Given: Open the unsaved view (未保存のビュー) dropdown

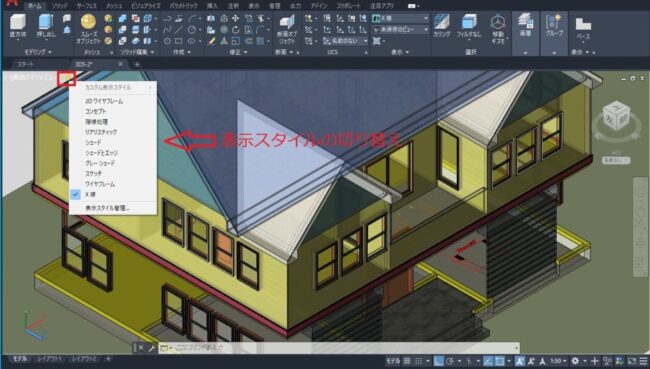Looking at the screenshot, I should [400, 30].
